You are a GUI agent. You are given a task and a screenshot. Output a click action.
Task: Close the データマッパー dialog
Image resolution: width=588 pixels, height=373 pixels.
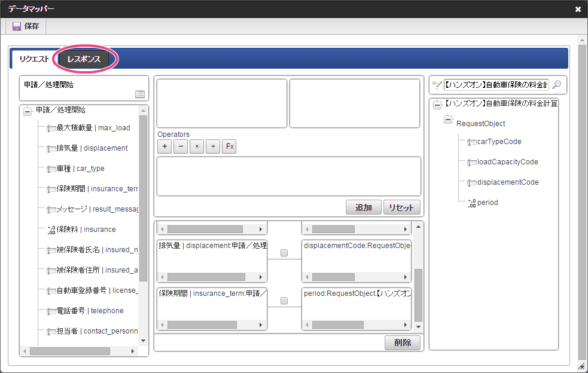click(x=578, y=10)
